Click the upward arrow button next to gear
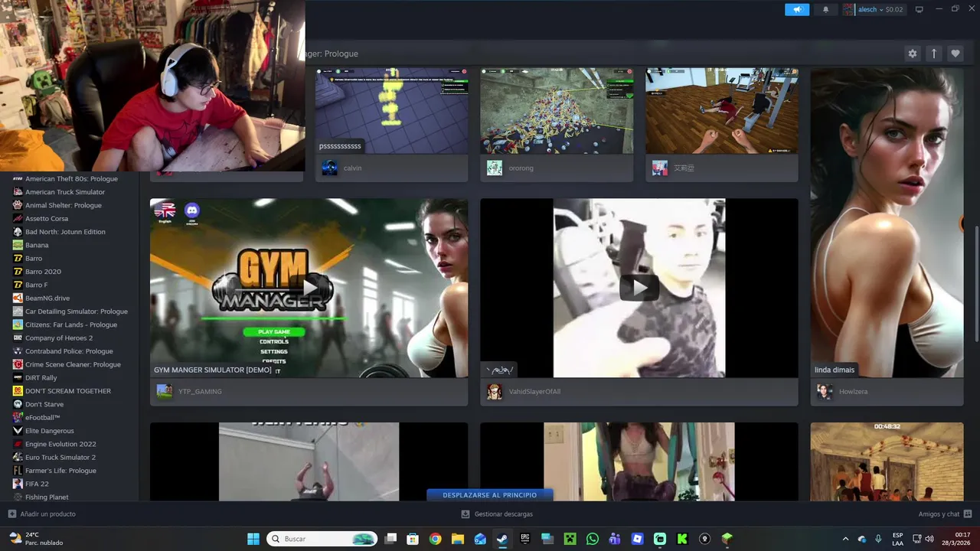The height and width of the screenshot is (551, 980). point(933,54)
